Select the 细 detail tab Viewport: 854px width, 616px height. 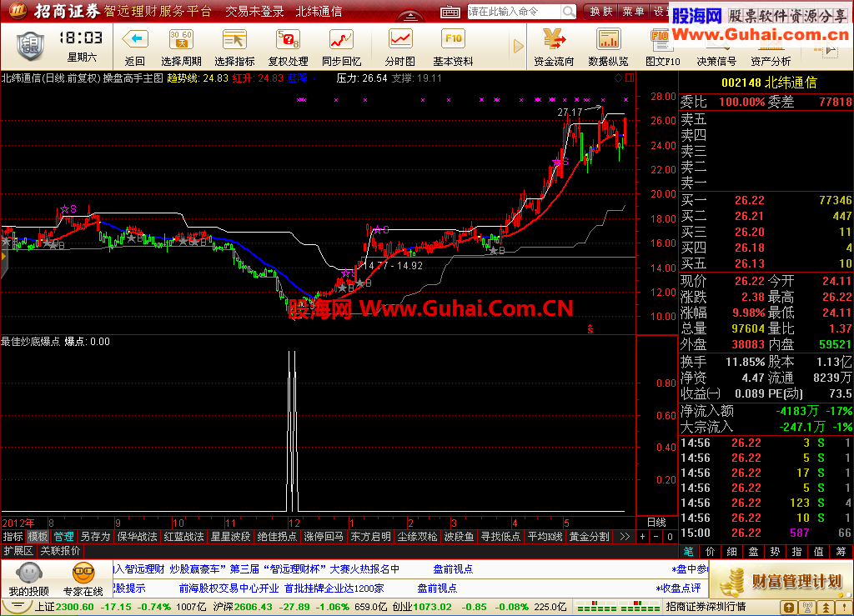pos(732,551)
